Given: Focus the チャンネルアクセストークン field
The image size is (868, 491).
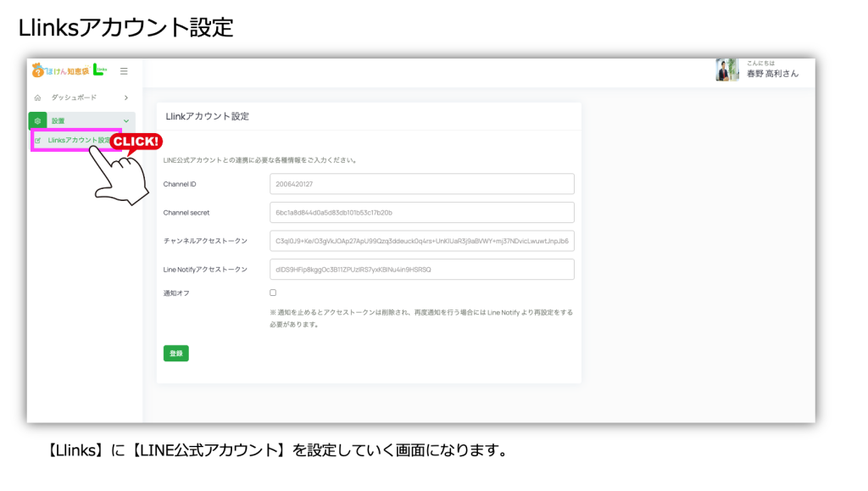Looking at the screenshot, I should [x=422, y=241].
